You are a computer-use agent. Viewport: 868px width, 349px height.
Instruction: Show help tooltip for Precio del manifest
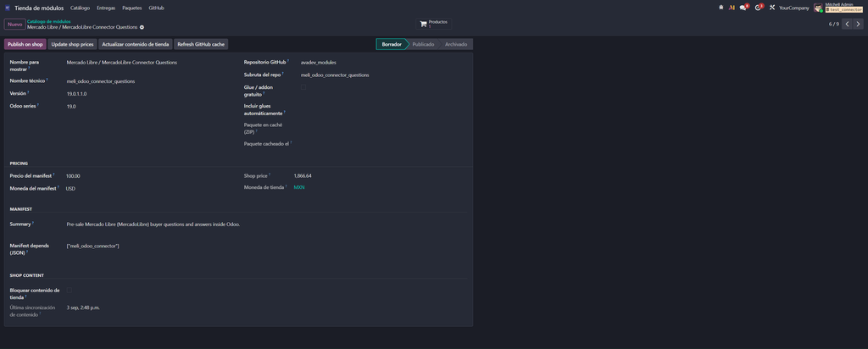point(53,174)
